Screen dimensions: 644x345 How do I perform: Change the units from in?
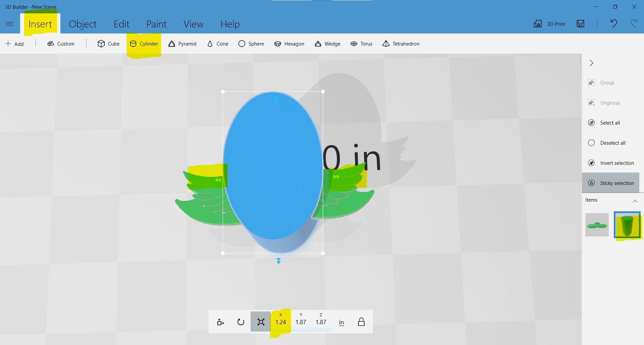coord(341,322)
